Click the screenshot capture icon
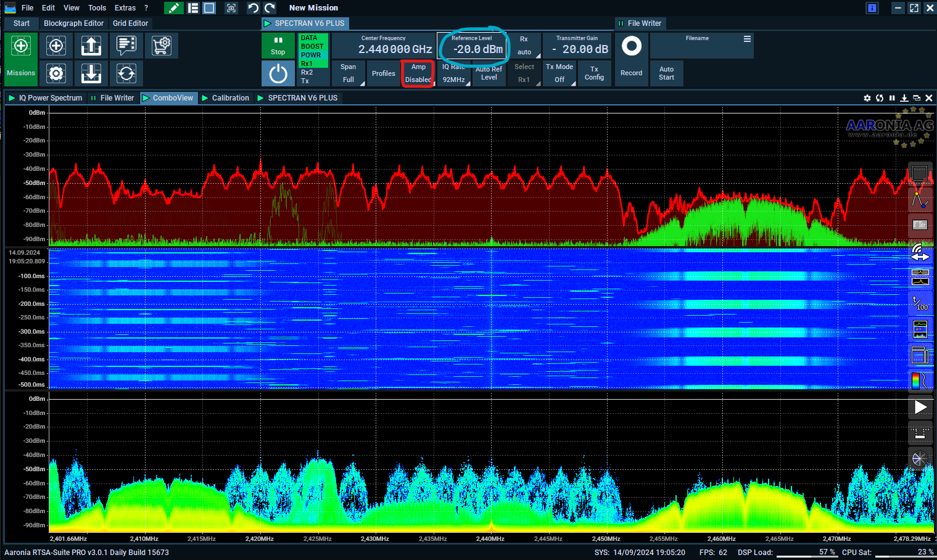This screenshot has height=560, width=937. [231, 8]
